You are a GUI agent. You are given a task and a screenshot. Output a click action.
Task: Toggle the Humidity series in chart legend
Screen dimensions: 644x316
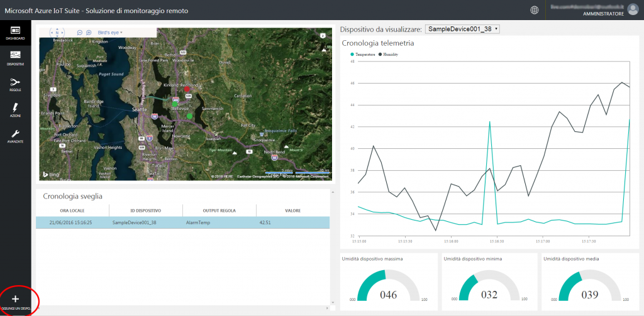coord(388,54)
